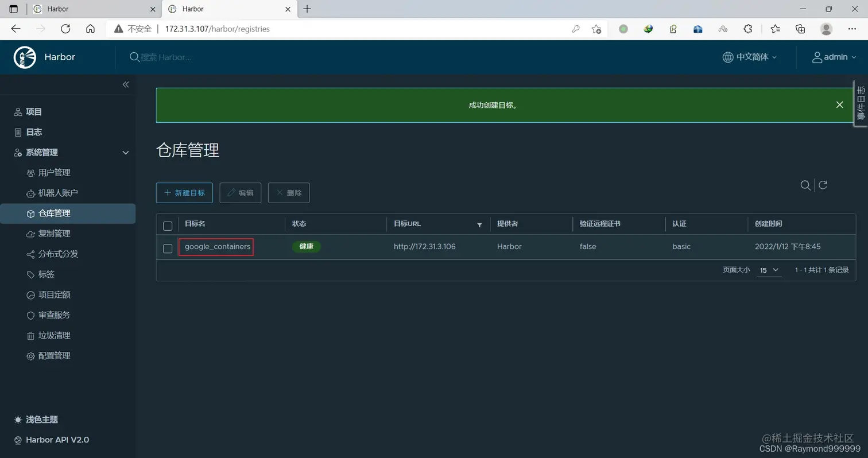This screenshot has height=458, width=868.
Task: Check the google_containers row checkbox
Action: point(168,249)
